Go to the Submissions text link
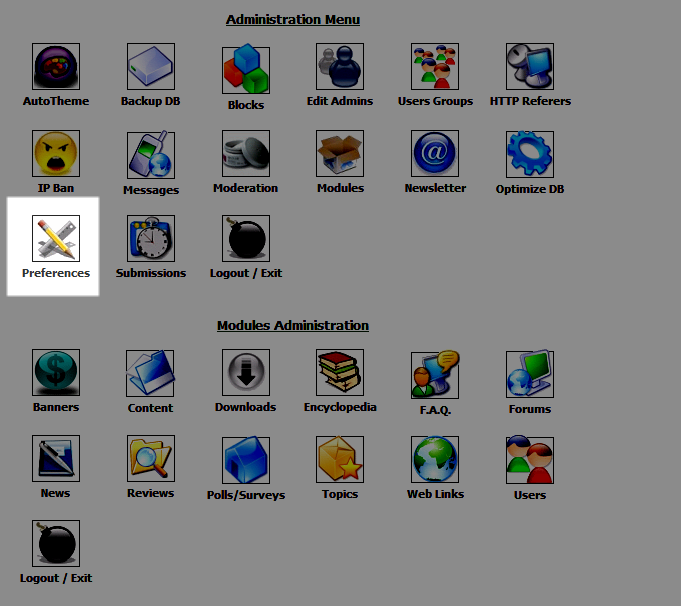 151,273
